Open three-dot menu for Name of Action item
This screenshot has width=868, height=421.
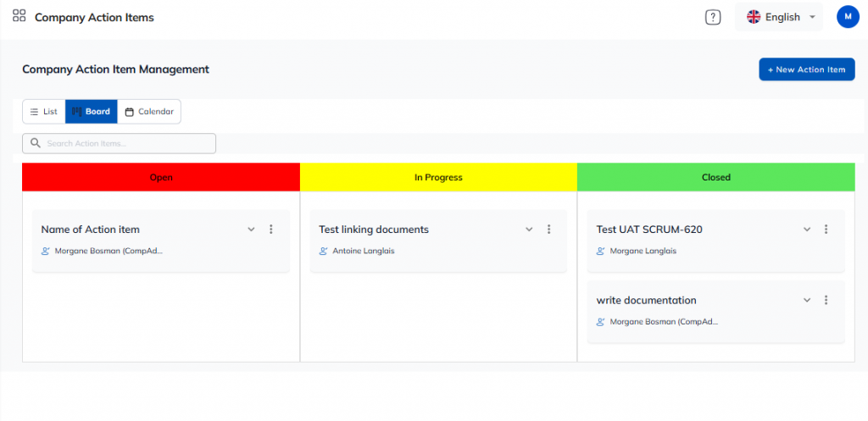pyautogui.click(x=271, y=230)
